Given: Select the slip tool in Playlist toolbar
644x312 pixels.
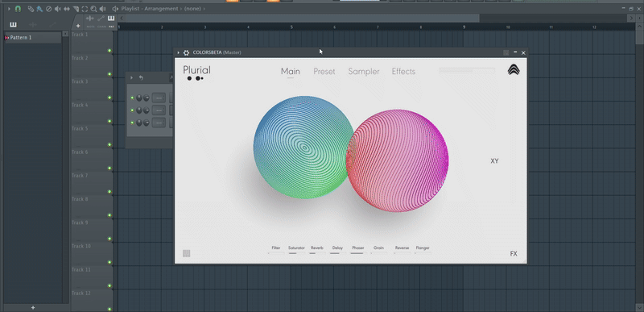Looking at the screenshot, I should tap(67, 9).
